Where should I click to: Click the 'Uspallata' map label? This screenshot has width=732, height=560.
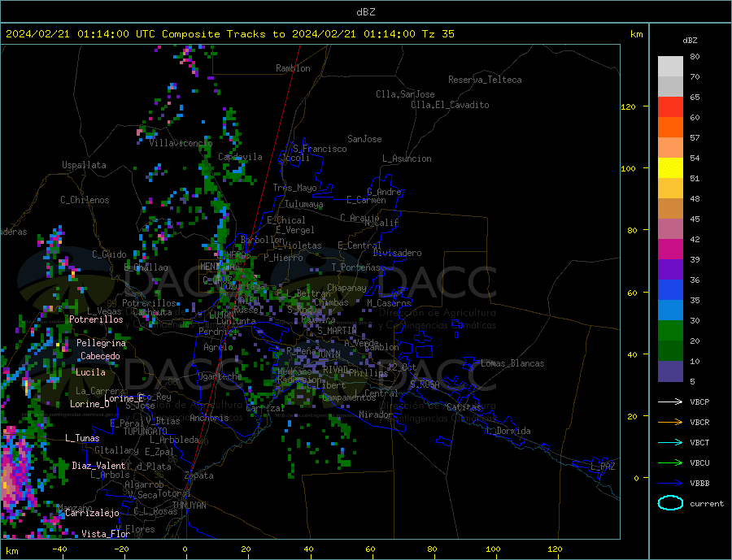(84, 165)
